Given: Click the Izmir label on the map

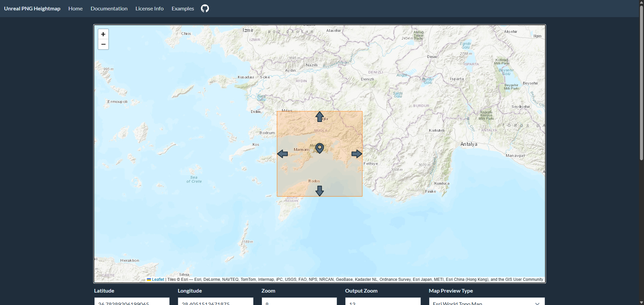Looking at the screenshot, I should pyautogui.click(x=248, y=30).
